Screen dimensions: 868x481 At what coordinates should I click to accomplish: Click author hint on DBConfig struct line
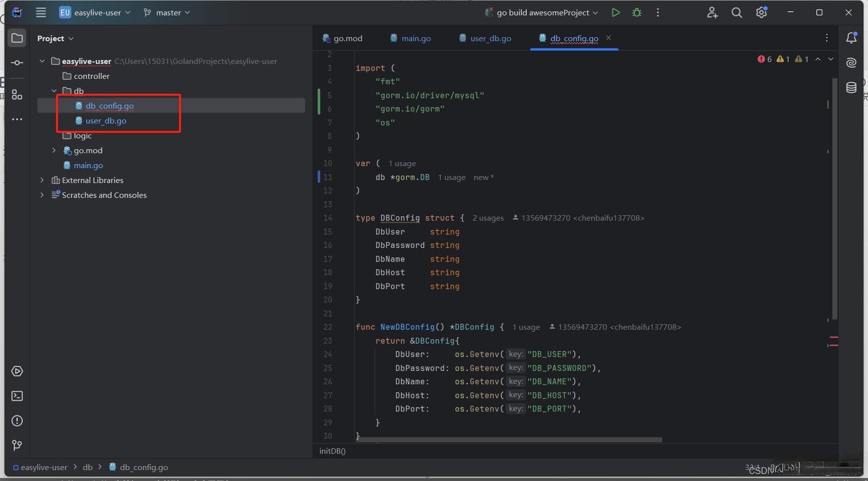(x=578, y=218)
